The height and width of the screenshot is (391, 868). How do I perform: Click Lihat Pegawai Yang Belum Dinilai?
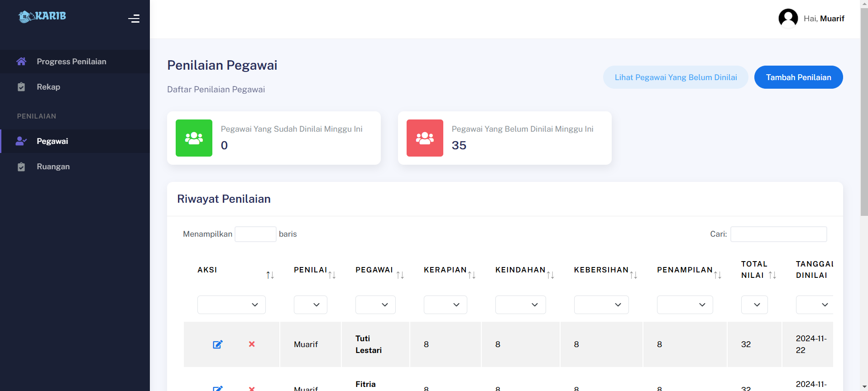(676, 77)
